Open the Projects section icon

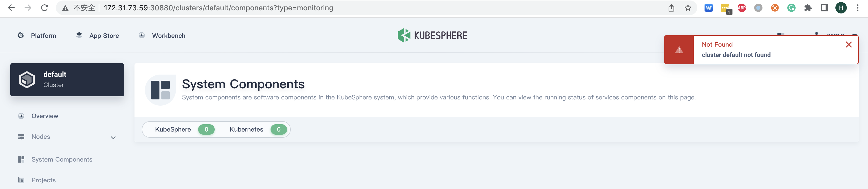coord(21,180)
